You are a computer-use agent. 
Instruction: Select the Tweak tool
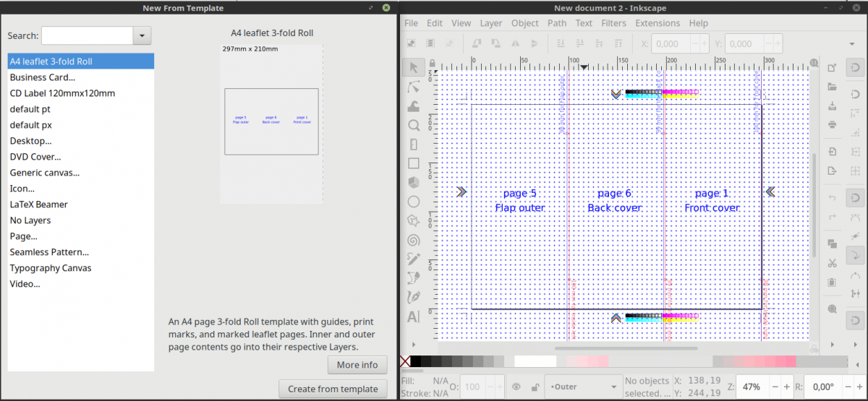pos(414,105)
